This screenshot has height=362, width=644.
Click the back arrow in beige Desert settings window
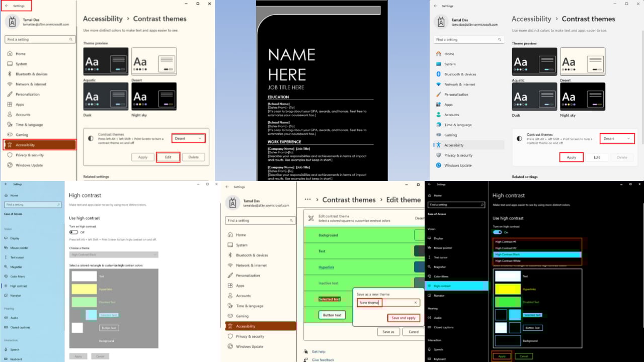click(7, 6)
